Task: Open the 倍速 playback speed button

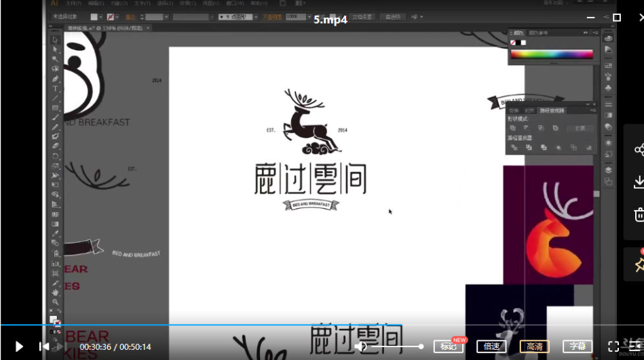Action: tap(491, 346)
